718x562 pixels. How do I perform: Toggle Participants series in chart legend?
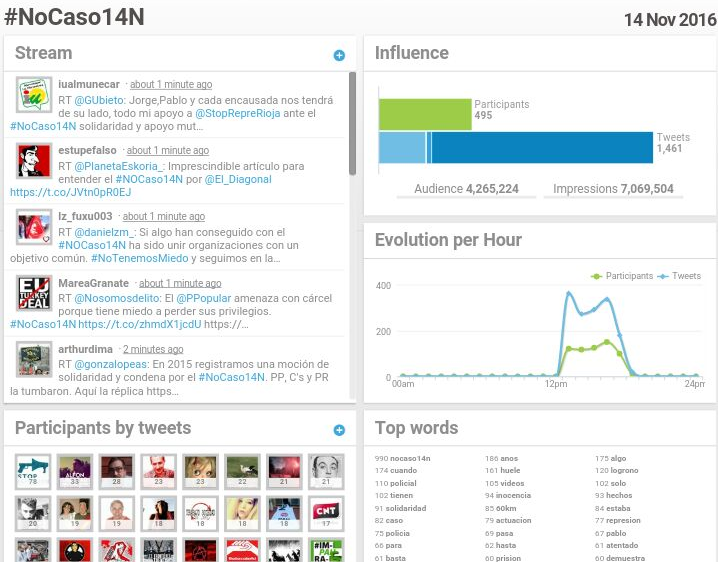(x=623, y=276)
